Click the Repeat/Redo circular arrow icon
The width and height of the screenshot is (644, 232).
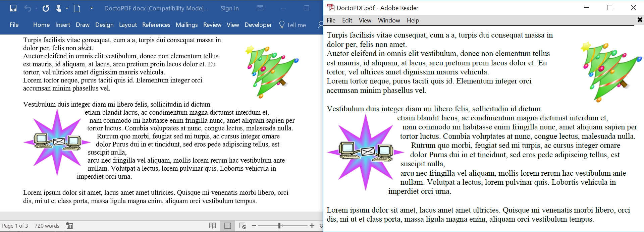tap(46, 8)
